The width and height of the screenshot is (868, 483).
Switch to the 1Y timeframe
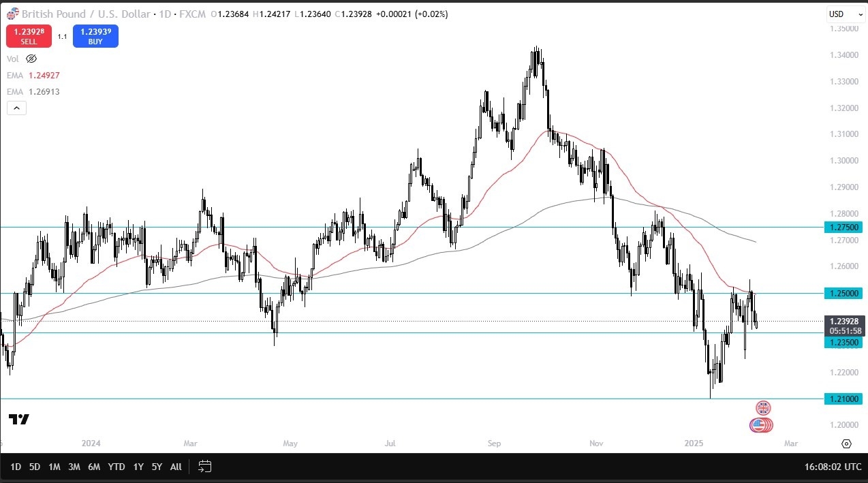click(138, 467)
